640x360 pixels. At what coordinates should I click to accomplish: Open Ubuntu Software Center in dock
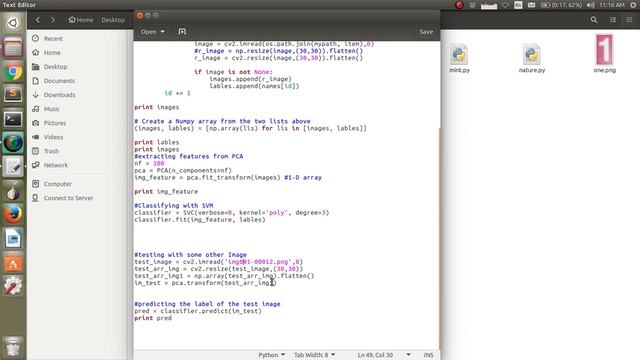(x=13, y=262)
